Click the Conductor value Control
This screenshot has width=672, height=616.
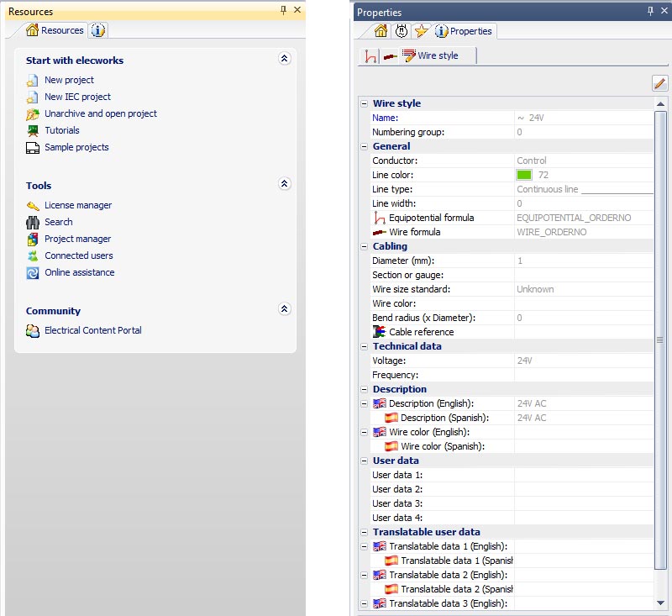532,161
